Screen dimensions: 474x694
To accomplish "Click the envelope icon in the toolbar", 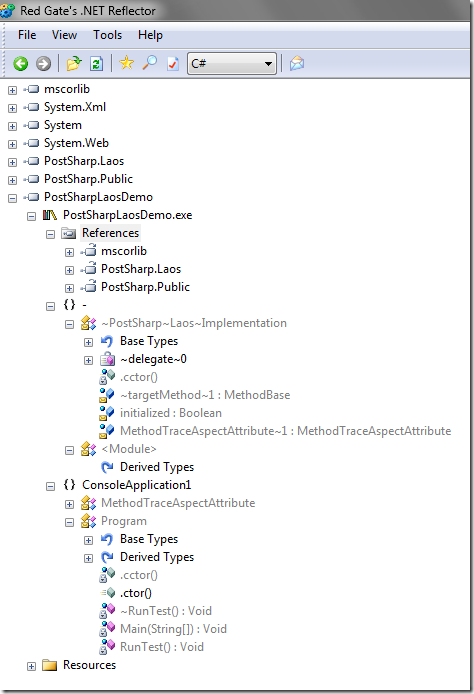I will point(297,64).
